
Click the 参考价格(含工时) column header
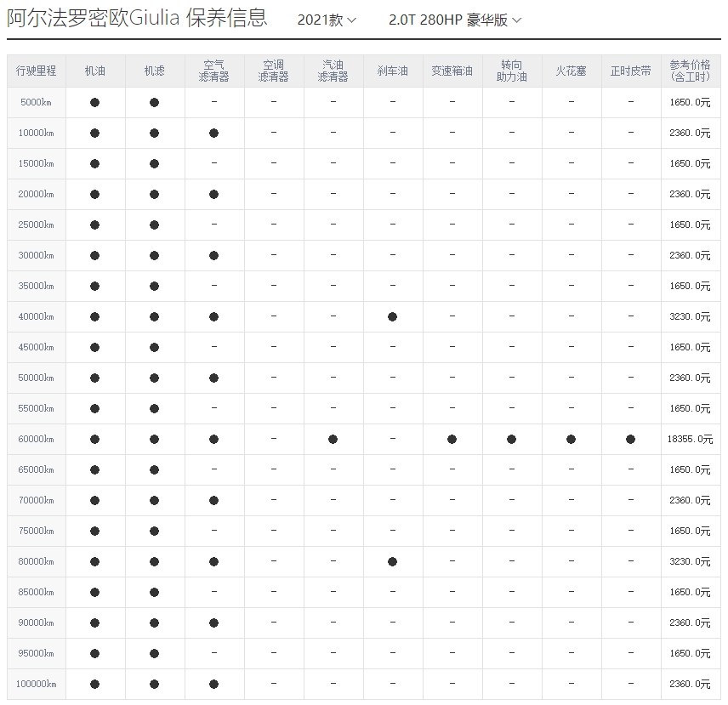pyautogui.click(x=690, y=71)
